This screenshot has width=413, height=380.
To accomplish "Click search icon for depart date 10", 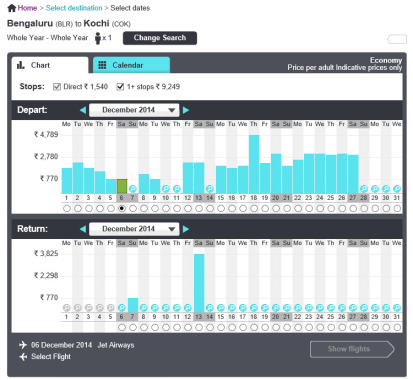I will (166, 189).
